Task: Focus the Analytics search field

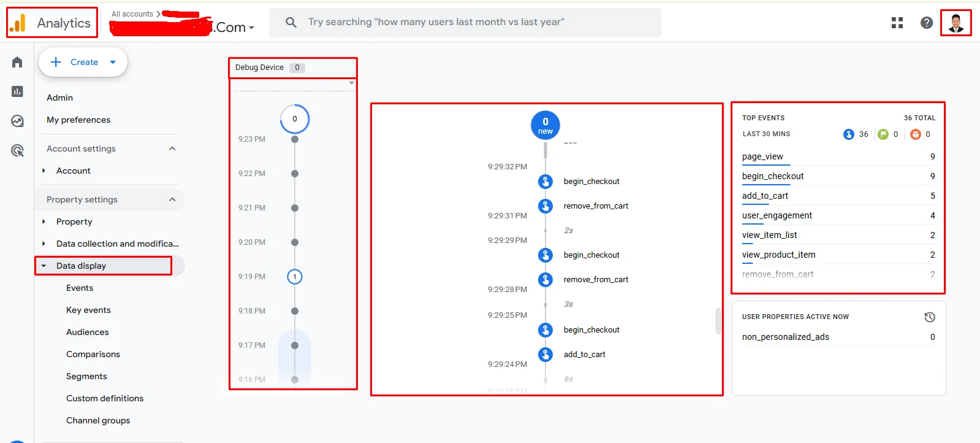Action: (465, 23)
